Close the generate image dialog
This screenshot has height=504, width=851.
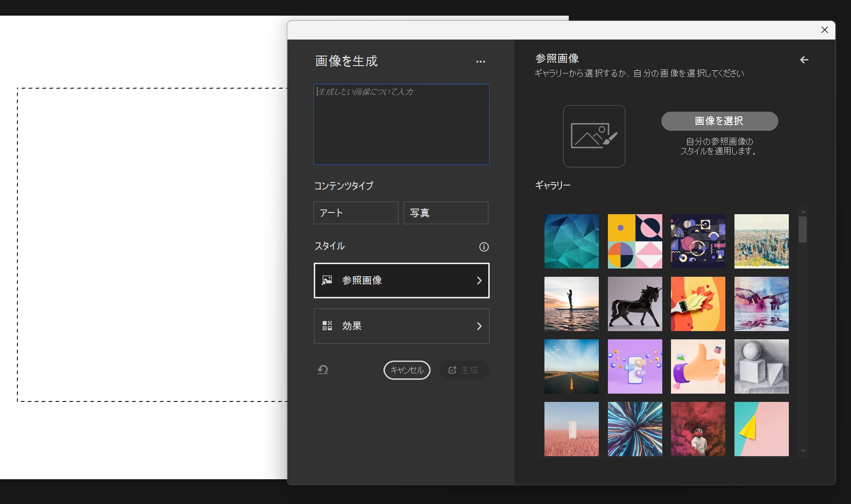(x=824, y=30)
